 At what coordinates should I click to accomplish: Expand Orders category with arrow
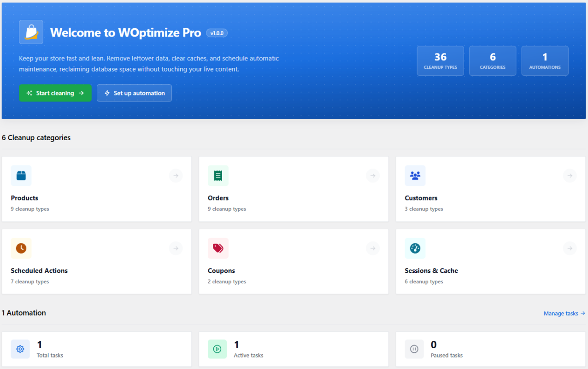[x=373, y=176]
